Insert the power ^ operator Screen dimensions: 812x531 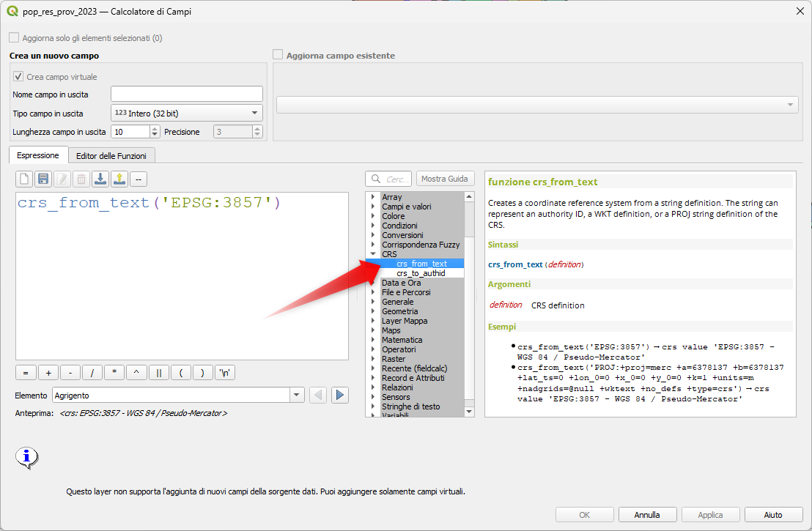click(x=137, y=373)
